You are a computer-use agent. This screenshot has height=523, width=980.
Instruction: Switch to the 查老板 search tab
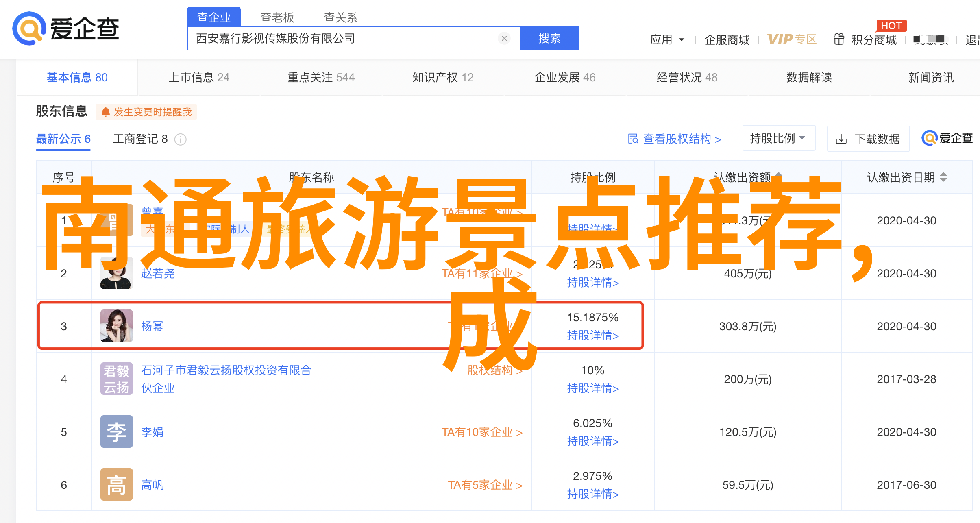[x=277, y=17]
